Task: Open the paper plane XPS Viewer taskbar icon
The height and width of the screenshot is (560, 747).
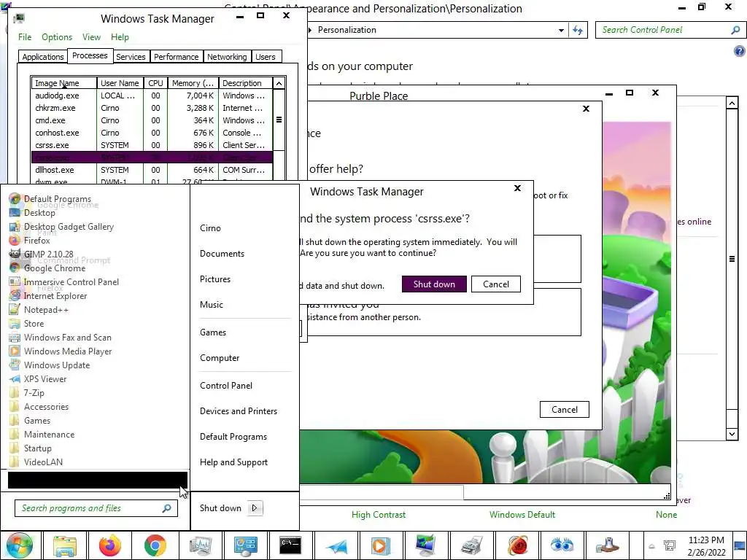Action: (336, 545)
